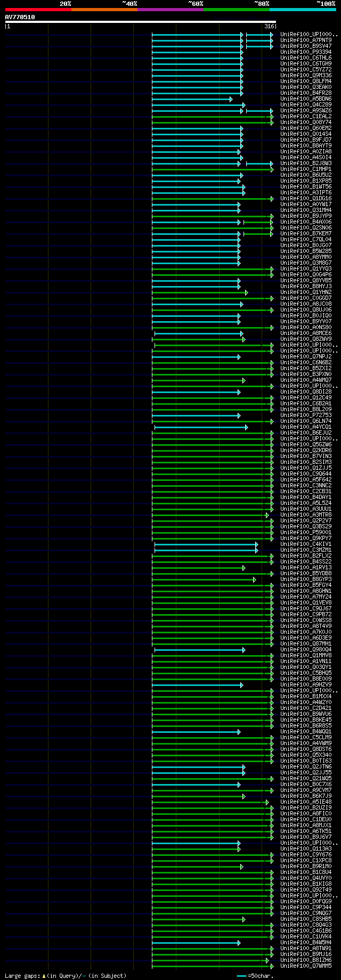Click the orange ~40% legend color bar
This screenshot has height=980, width=341.
(x=104, y=10)
